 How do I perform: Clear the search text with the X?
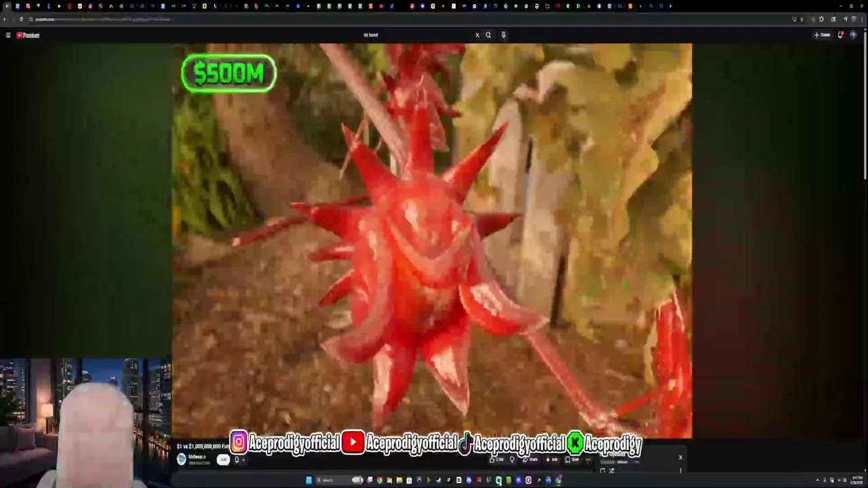(477, 35)
